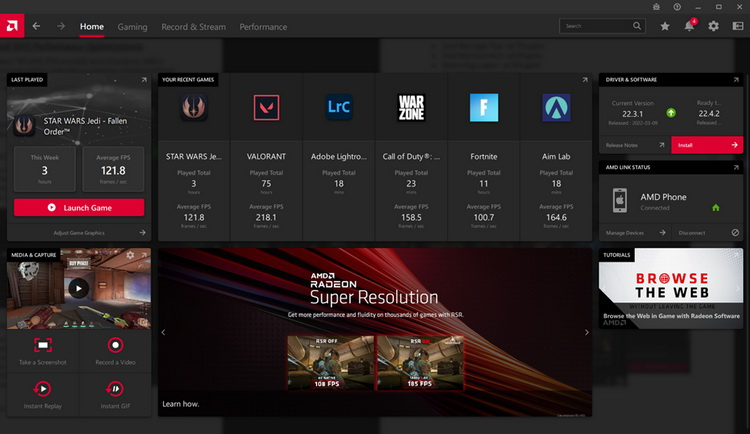Image resolution: width=750 pixels, height=434 pixels.
Task: Open the Record & Stream tab
Action: point(194,27)
